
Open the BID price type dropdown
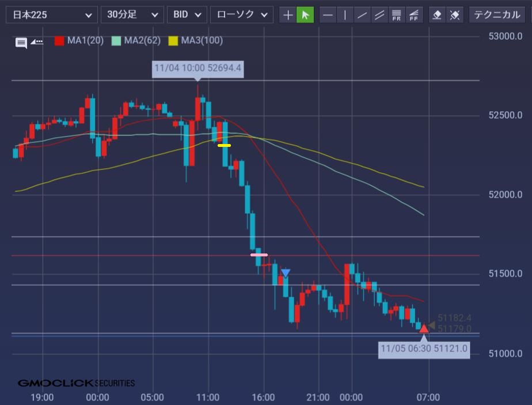[x=187, y=14]
